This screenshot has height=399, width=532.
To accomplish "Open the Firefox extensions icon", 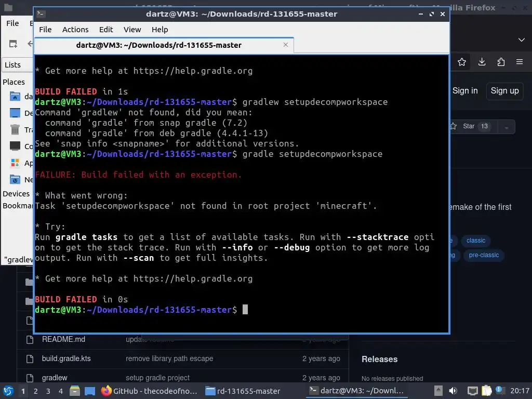I will (x=501, y=62).
